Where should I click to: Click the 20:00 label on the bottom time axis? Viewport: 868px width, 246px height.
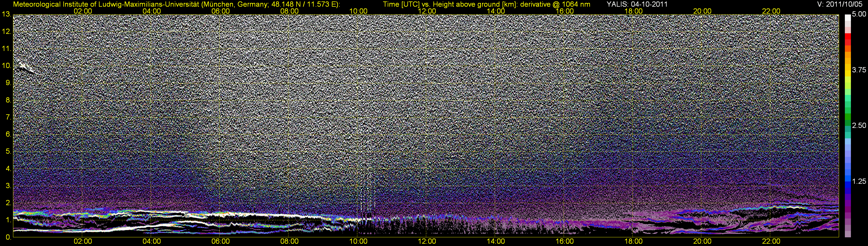click(702, 241)
